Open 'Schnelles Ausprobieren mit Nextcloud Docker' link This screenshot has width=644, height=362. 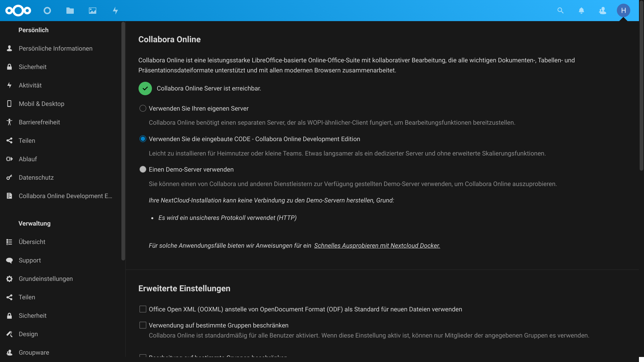377,246
